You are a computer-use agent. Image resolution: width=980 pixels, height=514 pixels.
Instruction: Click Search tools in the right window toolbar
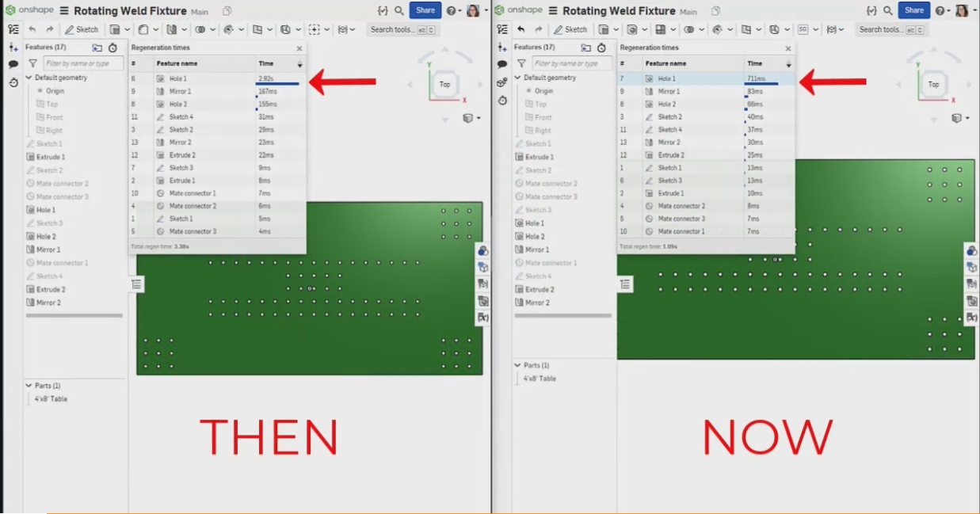[x=892, y=29]
